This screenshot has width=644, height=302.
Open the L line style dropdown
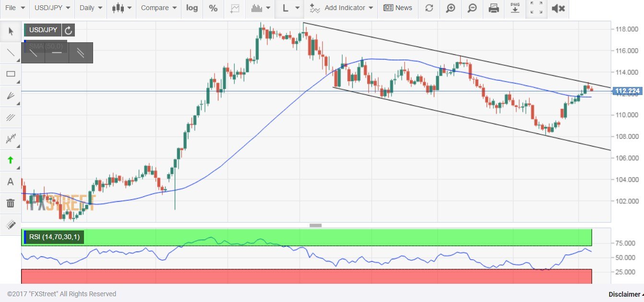(290, 8)
